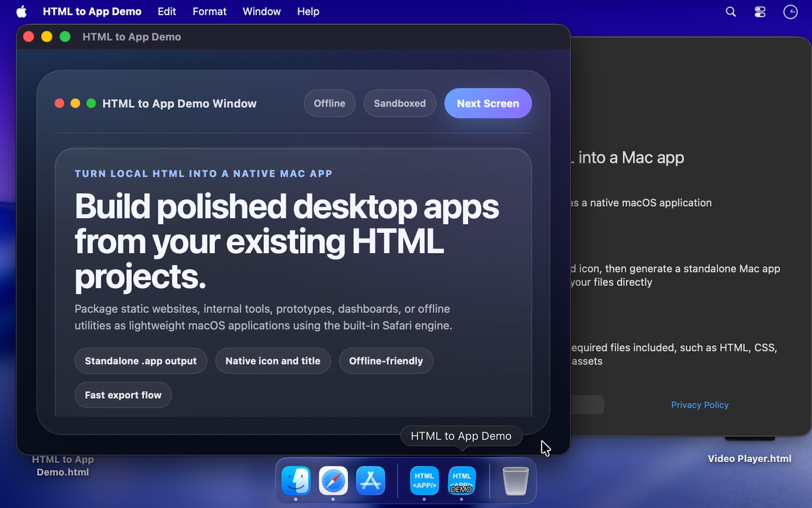
Task: Launch the App Store from the Dock
Action: [371, 481]
